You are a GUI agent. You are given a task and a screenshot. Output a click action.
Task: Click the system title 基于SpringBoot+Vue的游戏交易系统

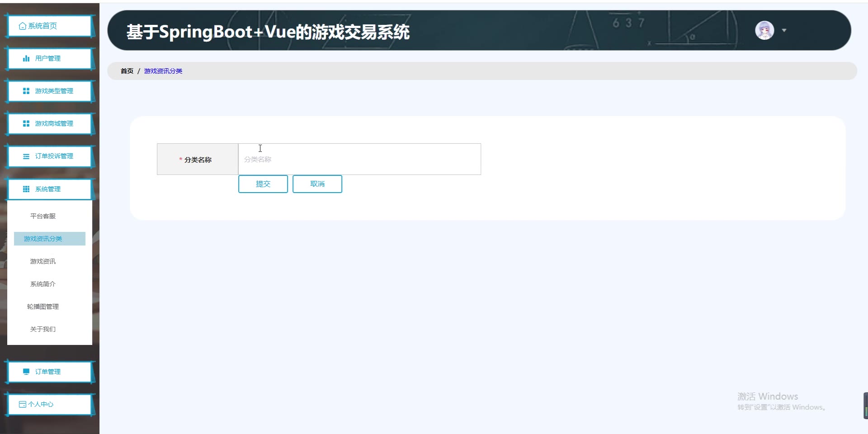(268, 32)
